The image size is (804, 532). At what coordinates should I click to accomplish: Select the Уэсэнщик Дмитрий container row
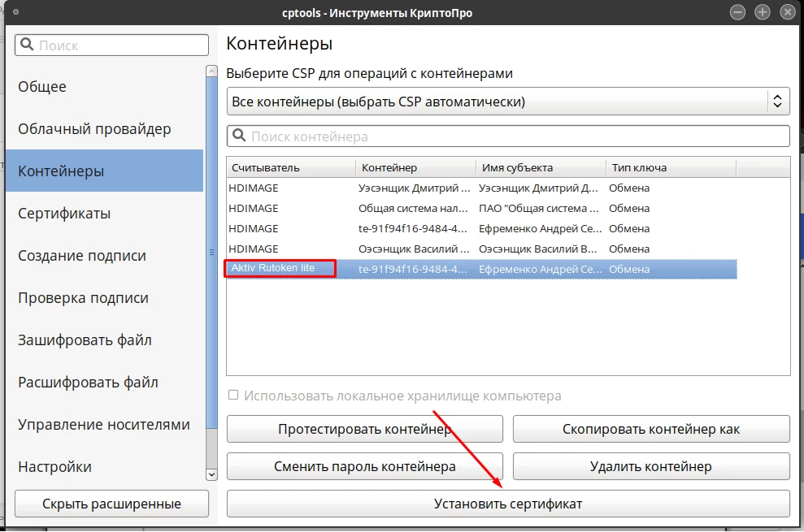(x=482, y=188)
